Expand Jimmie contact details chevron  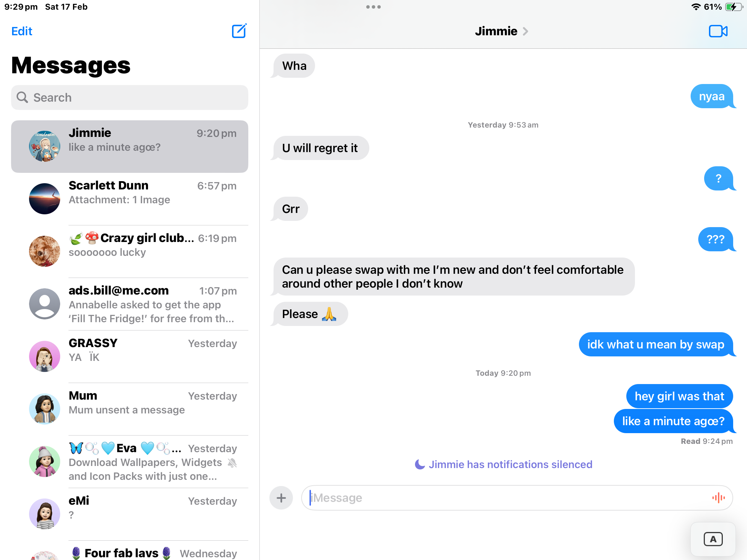(525, 31)
